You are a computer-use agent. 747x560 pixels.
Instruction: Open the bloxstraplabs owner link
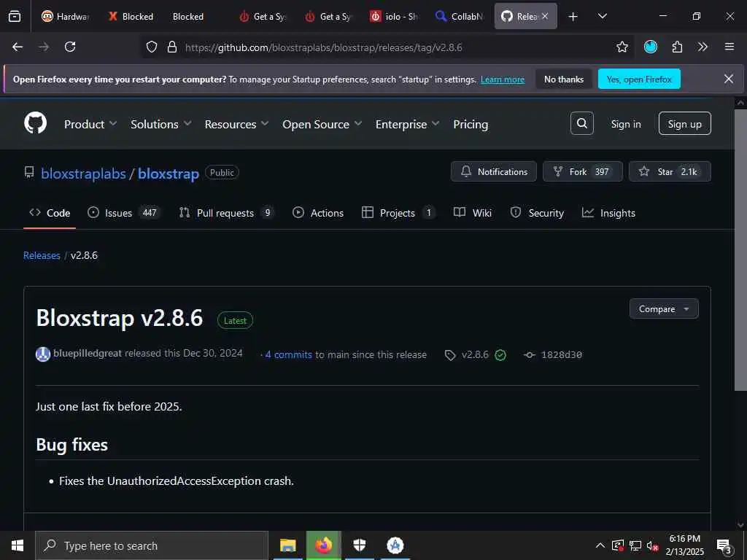(x=83, y=174)
